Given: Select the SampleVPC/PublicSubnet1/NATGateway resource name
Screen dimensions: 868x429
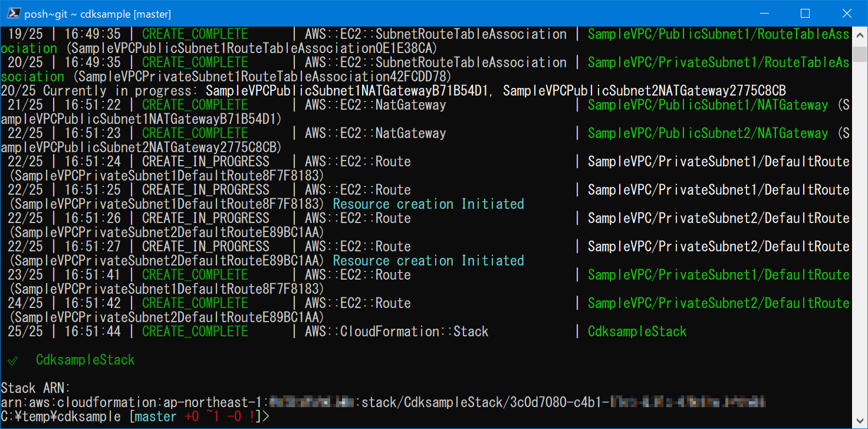Looking at the screenshot, I should pos(708,104).
